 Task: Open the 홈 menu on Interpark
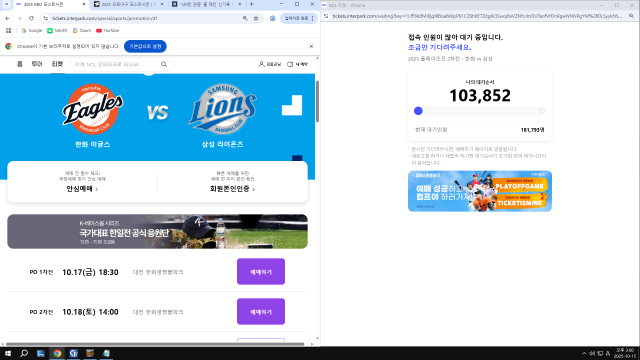tap(20, 64)
